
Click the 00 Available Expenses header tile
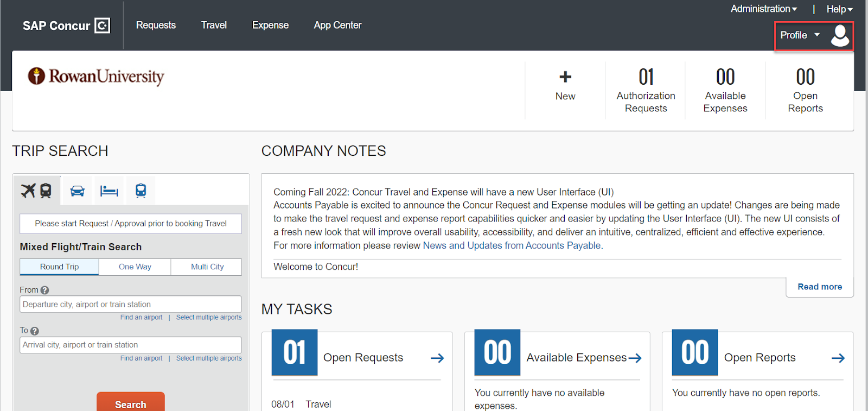[x=725, y=90]
